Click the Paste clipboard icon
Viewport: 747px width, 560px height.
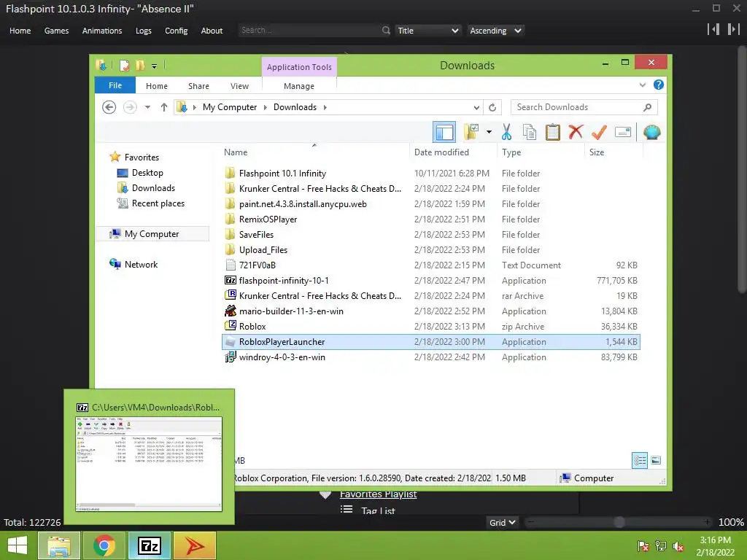[x=553, y=133]
